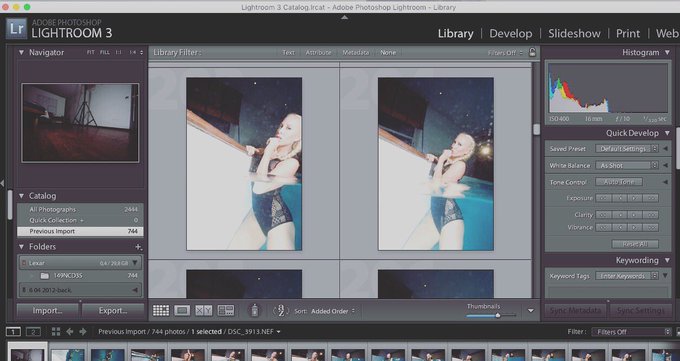Screen dimensions: 680x361
Task: Collapse the Catalog panel
Action: pos(21,196)
